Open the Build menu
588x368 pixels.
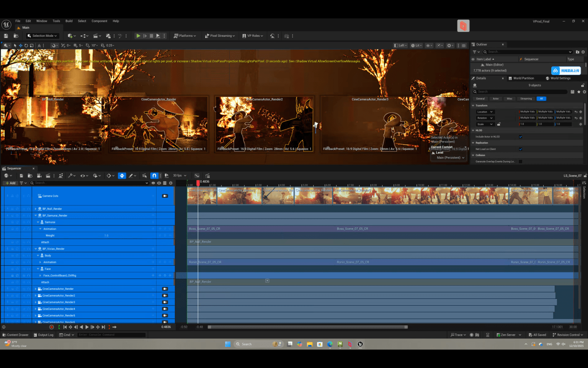69,21
